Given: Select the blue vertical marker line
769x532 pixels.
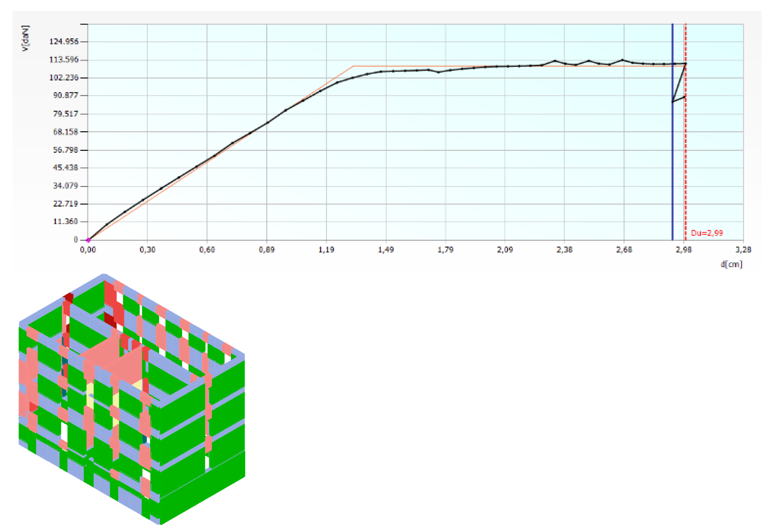Looking at the screenshot, I should 672,167.
